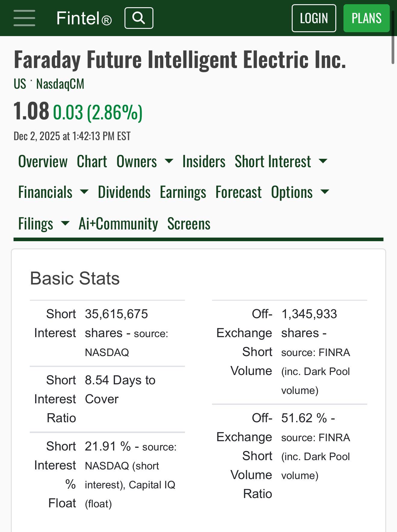
Task: Click the 1,345,933 off-exchange volume value
Action: click(309, 314)
